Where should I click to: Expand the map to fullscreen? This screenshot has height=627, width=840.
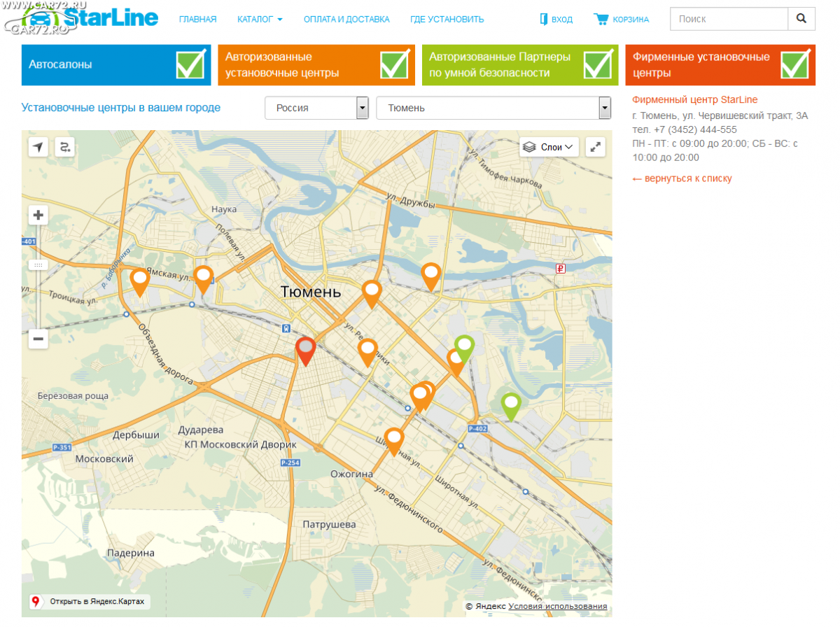[x=595, y=147]
